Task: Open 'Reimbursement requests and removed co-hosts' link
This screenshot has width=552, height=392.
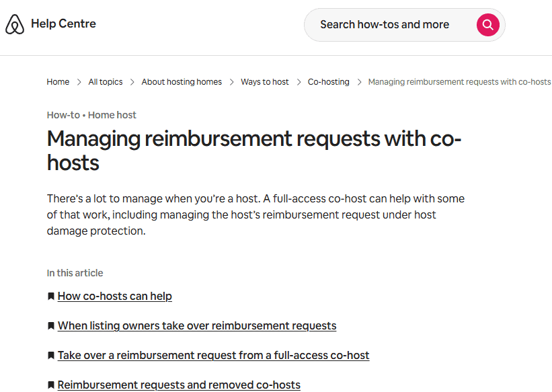Action: click(179, 385)
